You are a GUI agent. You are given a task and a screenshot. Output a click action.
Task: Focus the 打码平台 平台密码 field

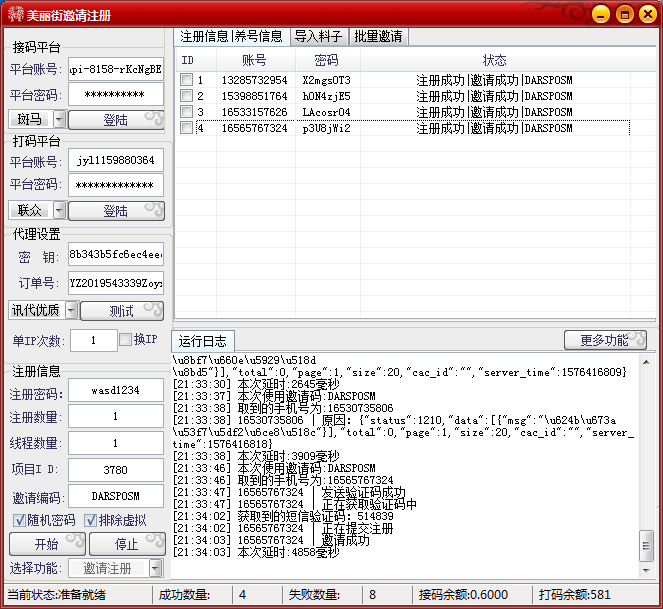(116, 185)
